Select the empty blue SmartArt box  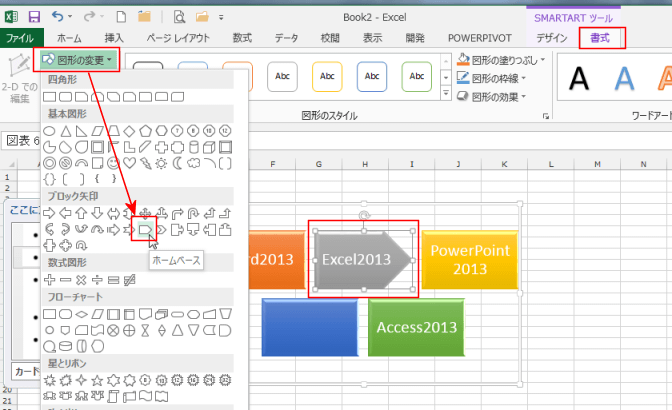[x=310, y=327]
